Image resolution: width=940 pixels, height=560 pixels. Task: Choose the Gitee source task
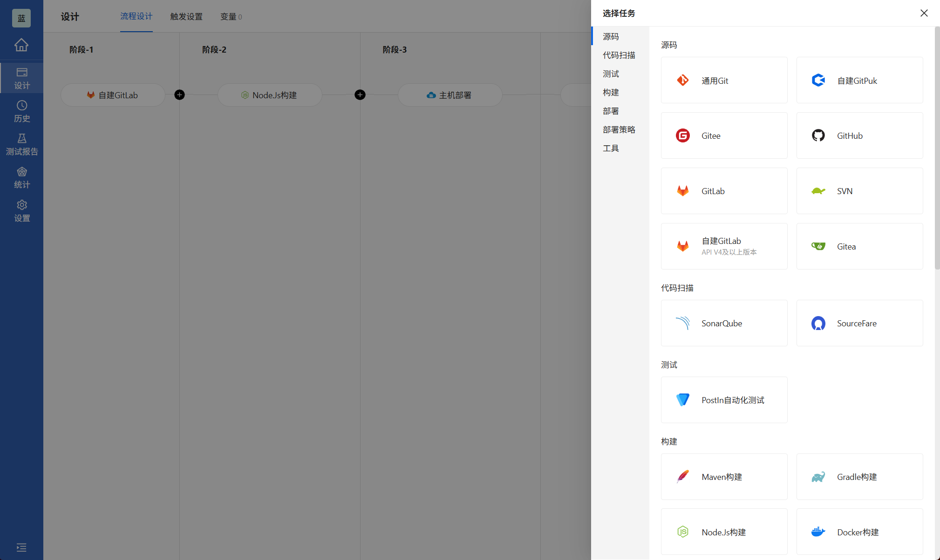pos(724,135)
